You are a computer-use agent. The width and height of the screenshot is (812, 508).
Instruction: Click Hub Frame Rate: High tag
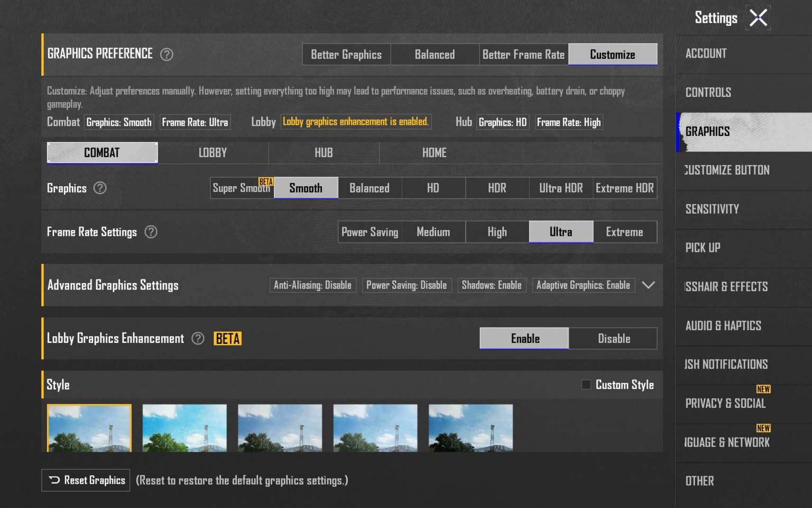pos(569,122)
